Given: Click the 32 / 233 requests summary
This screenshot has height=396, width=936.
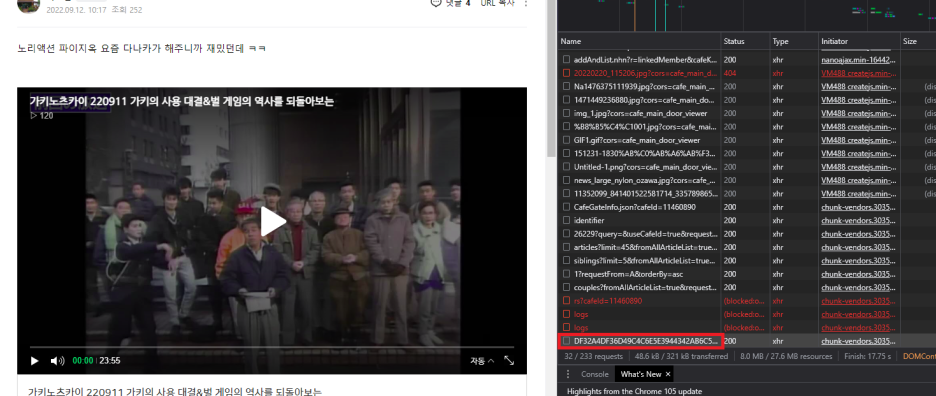Looking at the screenshot, I should click(593, 356).
